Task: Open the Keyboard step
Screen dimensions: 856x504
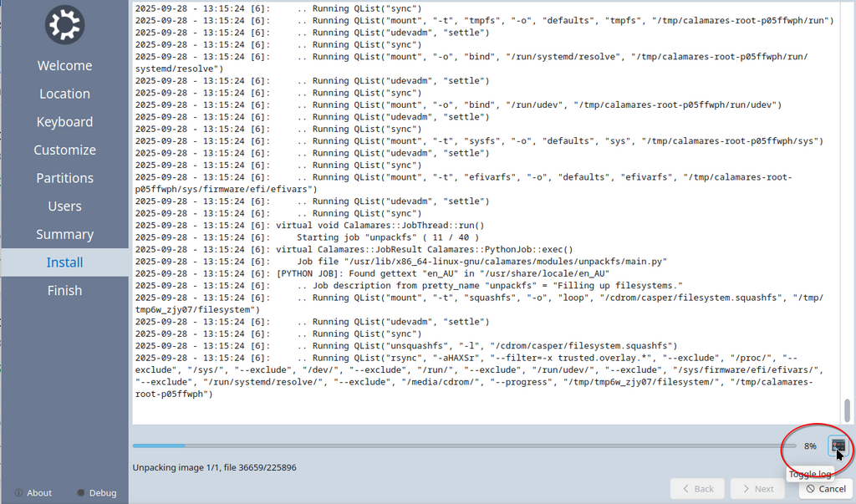Action: click(64, 122)
